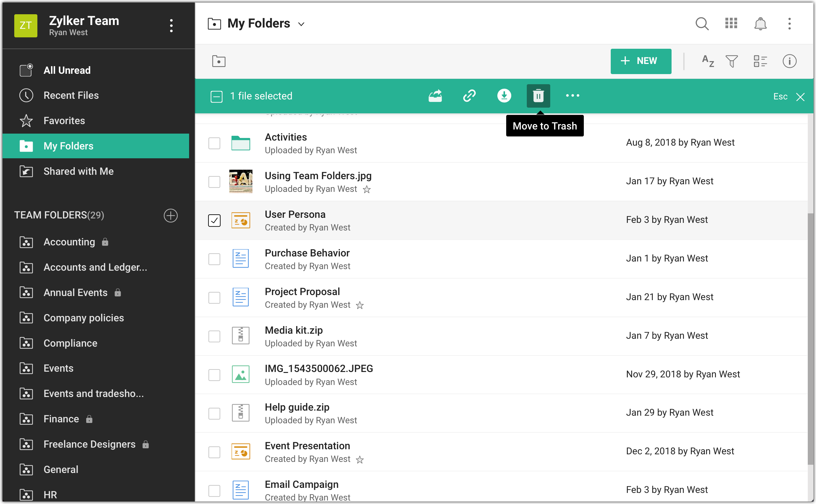This screenshot has width=816, height=504.
Task: Select the Media kit.zip checkbox
Action: (214, 336)
